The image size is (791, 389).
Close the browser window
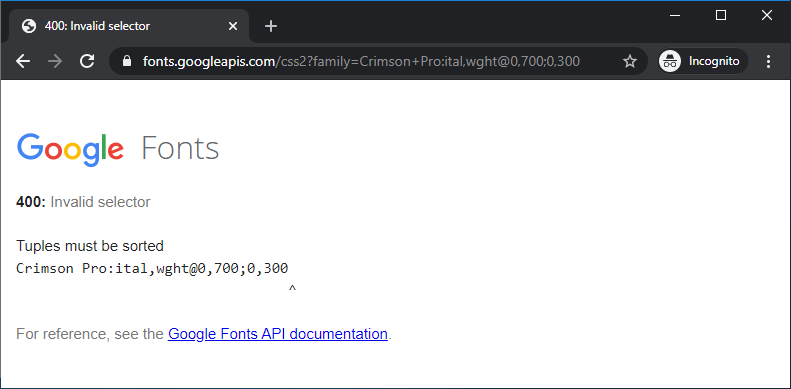point(767,16)
